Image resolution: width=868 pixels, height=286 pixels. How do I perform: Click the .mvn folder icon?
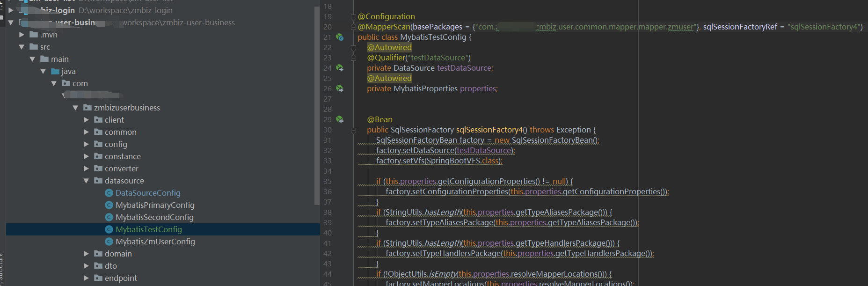[34, 35]
